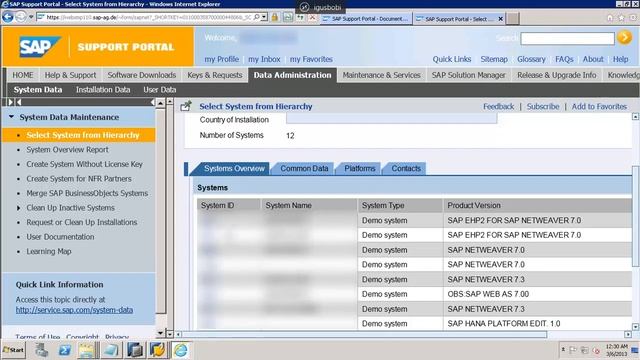Viewport: 640px width, 360px height.
Task: Open Server Manager from the taskbar
Action: tap(41, 350)
